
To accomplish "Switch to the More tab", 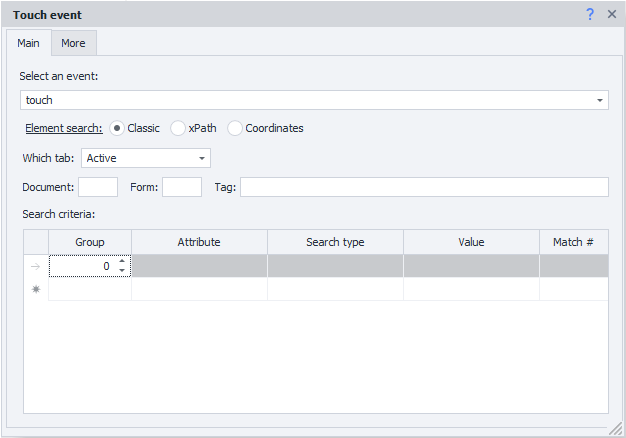I will click(x=73, y=43).
